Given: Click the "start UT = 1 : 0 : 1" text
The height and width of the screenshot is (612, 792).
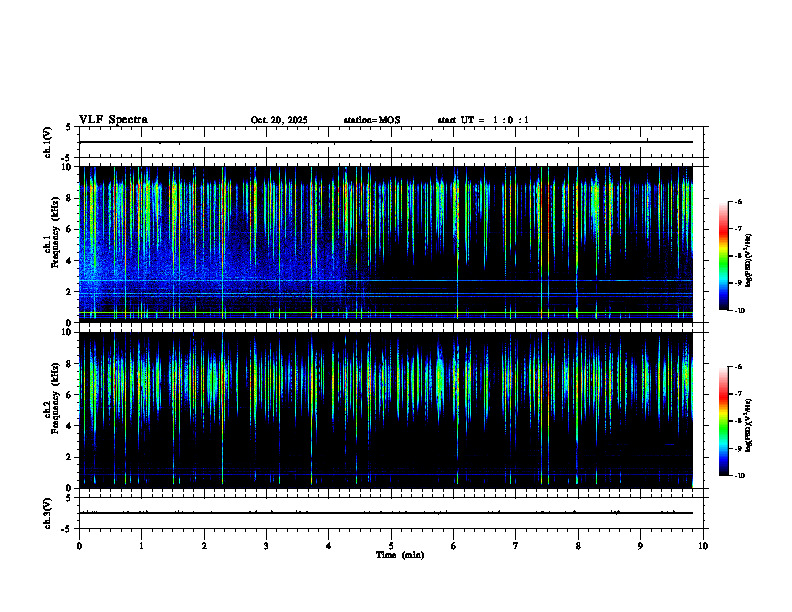Looking at the screenshot, I should (x=483, y=120).
